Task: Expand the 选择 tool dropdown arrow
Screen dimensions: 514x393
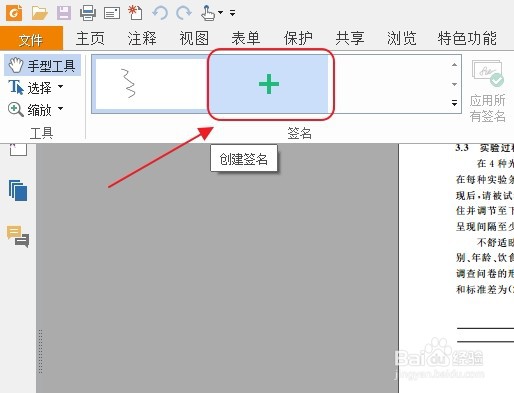Action: pyautogui.click(x=60, y=86)
